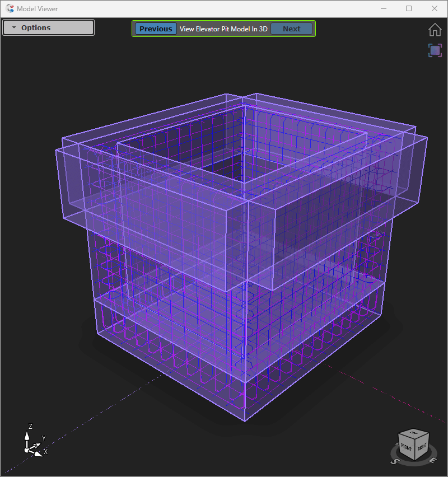Click the Model Viewer app icon
Screen dimensions: 448x477
[10, 8]
